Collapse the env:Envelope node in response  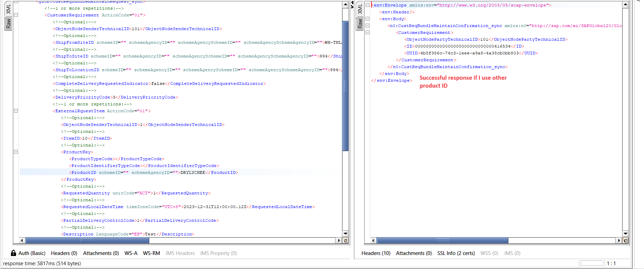click(367, 5)
